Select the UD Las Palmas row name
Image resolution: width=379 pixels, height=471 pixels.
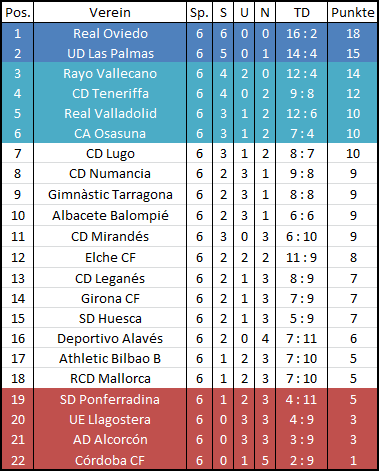click(x=110, y=53)
